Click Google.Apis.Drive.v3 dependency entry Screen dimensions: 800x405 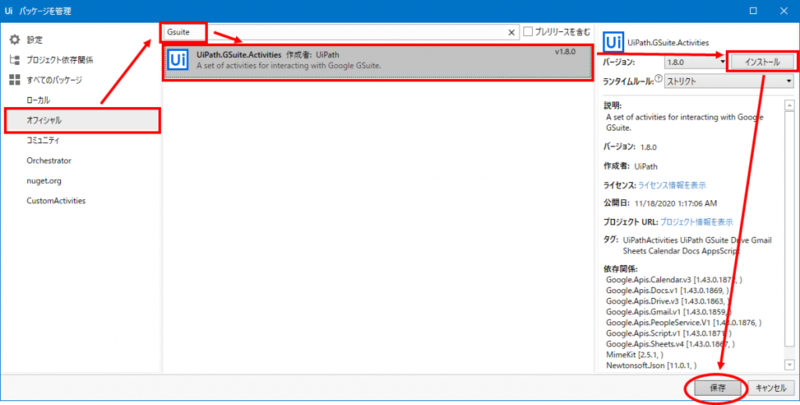(x=668, y=301)
